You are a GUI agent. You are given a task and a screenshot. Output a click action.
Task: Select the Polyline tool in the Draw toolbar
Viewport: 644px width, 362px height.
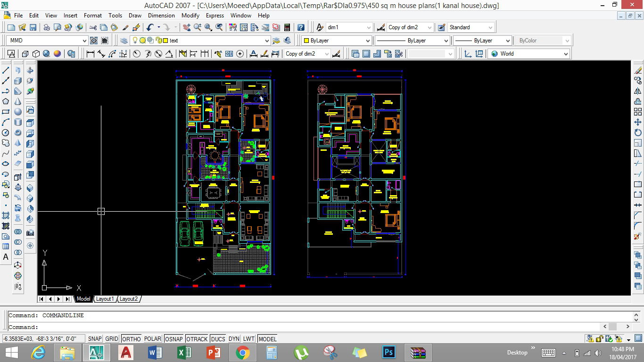(x=6, y=90)
